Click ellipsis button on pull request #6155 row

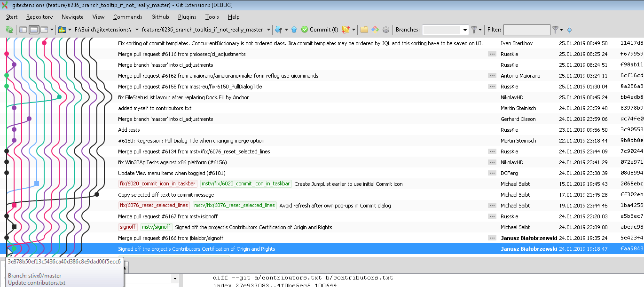pyautogui.click(x=492, y=87)
